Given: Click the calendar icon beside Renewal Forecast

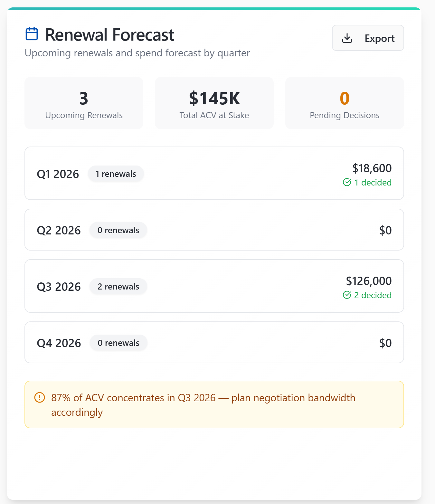Looking at the screenshot, I should [x=32, y=34].
